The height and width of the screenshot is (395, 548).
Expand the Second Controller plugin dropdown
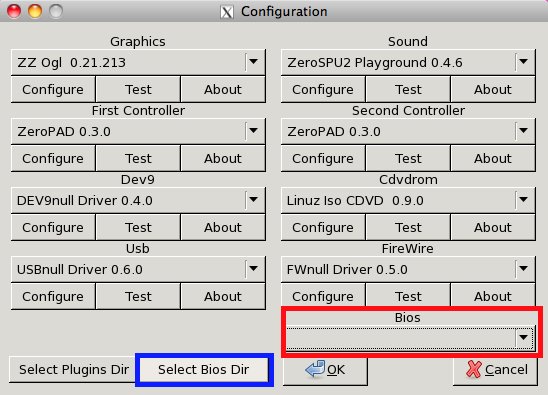(408, 131)
